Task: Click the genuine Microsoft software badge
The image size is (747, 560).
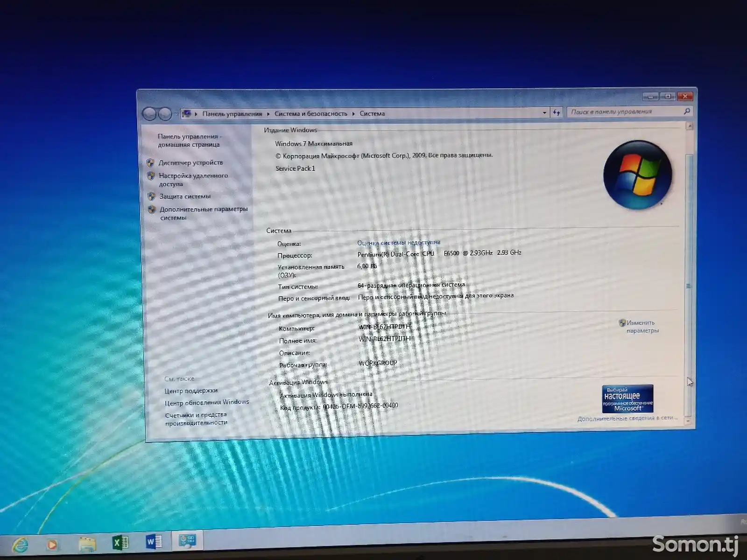Action: (x=627, y=399)
